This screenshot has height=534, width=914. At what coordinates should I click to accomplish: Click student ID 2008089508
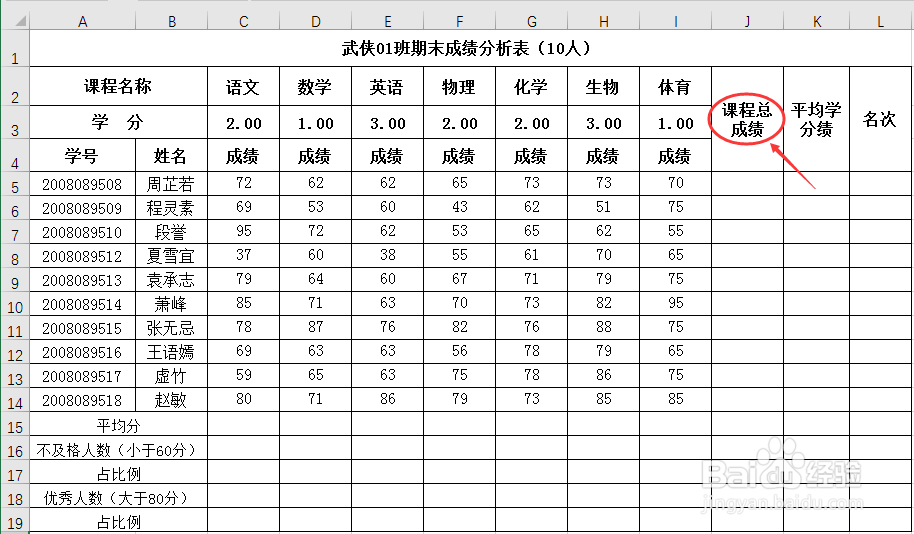[x=82, y=184]
